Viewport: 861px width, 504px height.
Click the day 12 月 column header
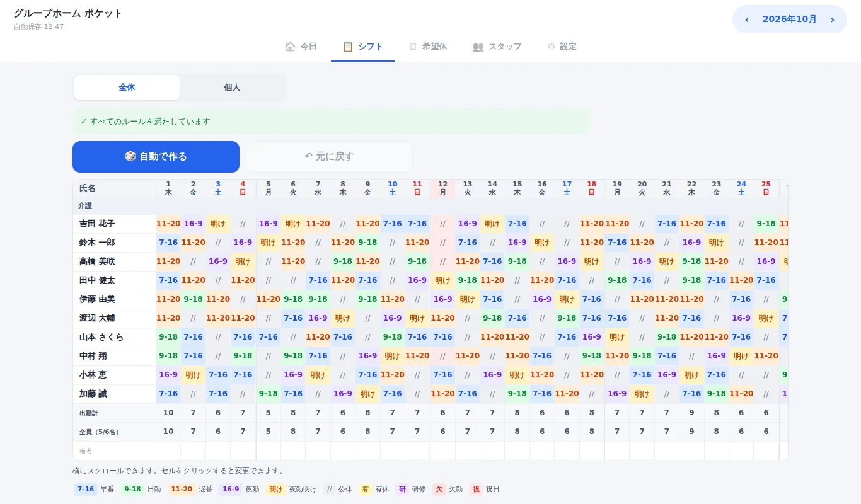coord(442,188)
